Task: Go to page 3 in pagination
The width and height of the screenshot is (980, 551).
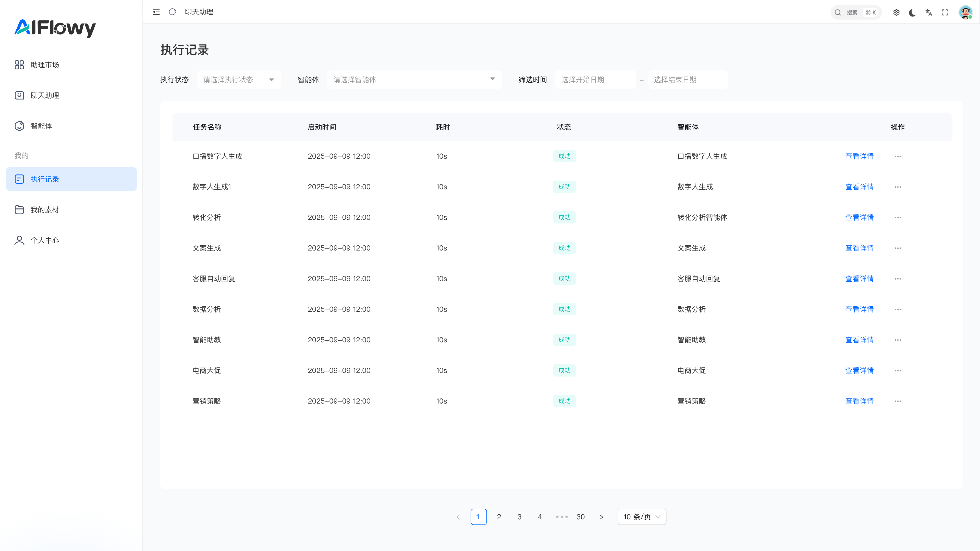Action: (519, 517)
